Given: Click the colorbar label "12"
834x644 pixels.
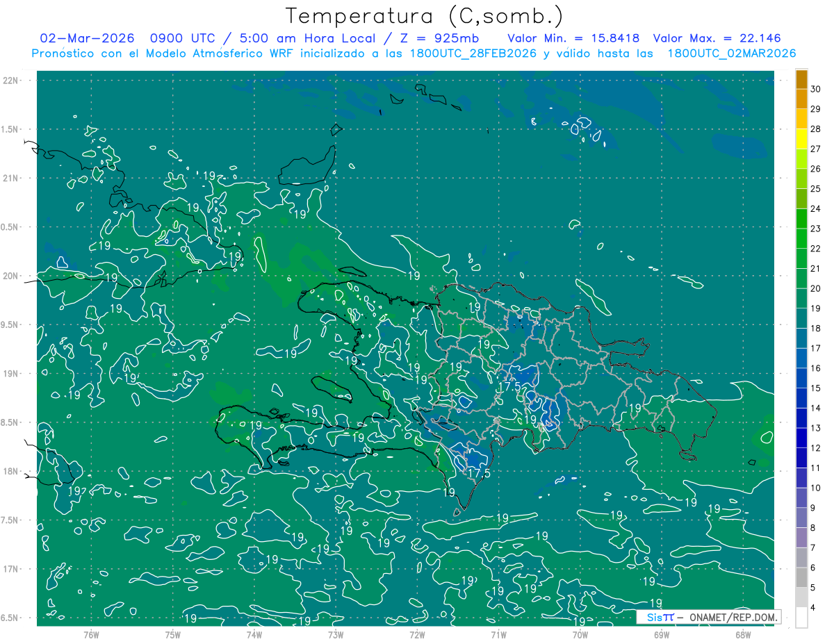Looking at the screenshot, I should click(816, 448).
